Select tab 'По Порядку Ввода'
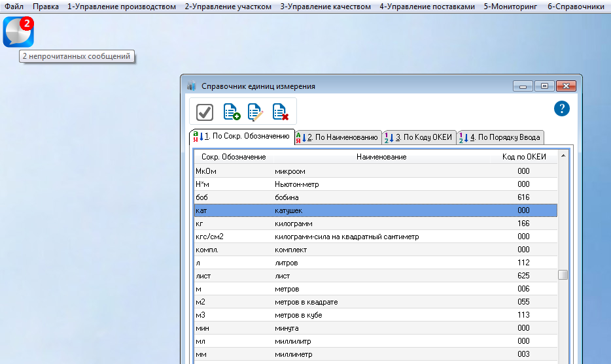Viewport: 611px width, 364px height. pos(500,137)
